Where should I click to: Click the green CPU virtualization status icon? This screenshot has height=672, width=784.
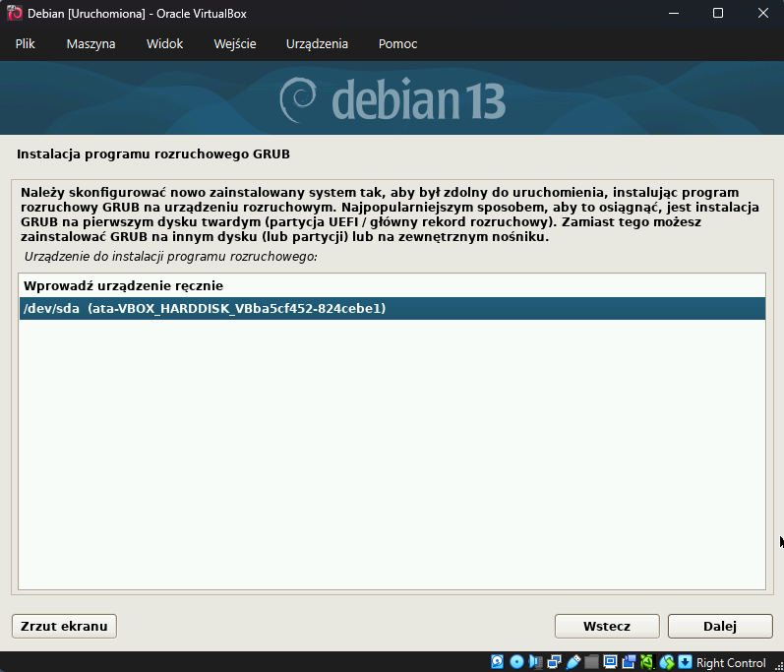(647, 662)
